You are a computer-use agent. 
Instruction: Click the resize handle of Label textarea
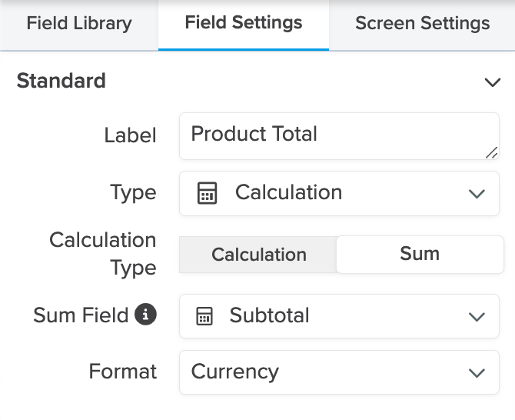point(492,153)
